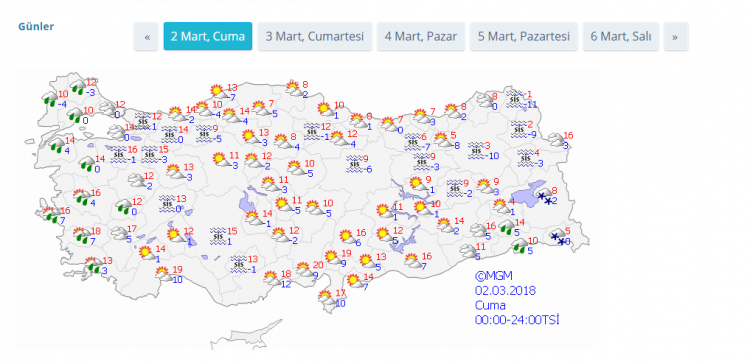Show the 5 Mart, Pazartesi forecast

click(524, 36)
